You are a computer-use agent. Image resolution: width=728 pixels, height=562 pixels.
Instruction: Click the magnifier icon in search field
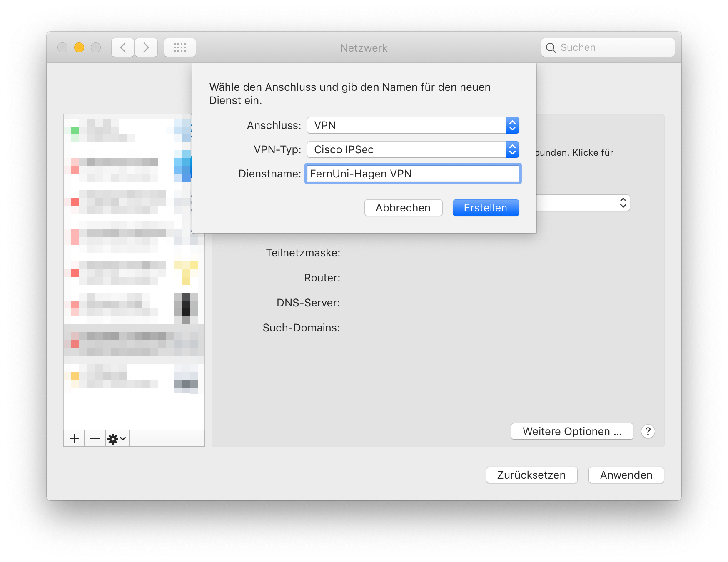[x=551, y=48]
